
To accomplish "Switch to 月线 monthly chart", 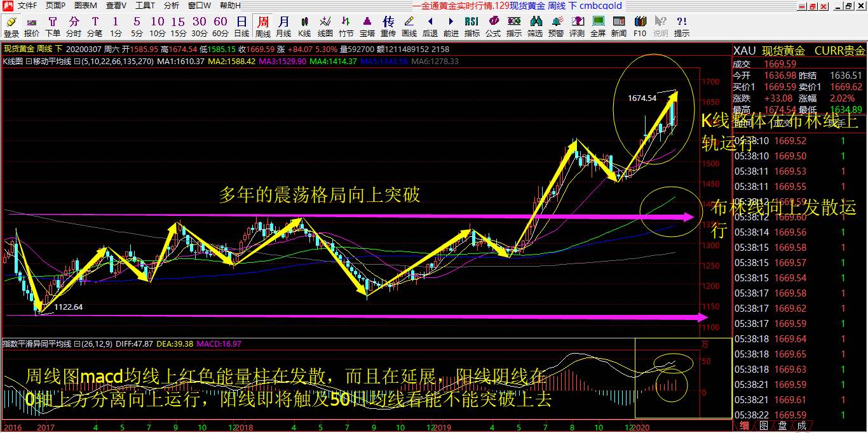I will pyautogui.click(x=283, y=27).
